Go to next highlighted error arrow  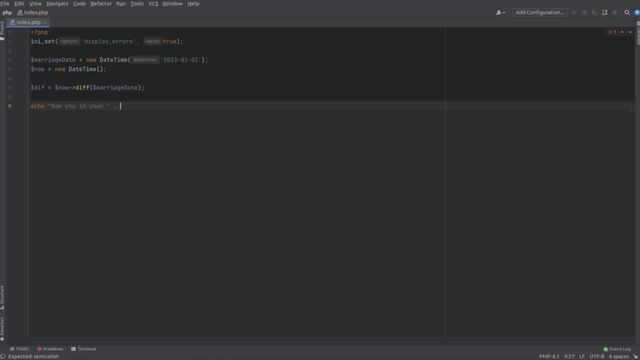pyautogui.click(x=630, y=32)
